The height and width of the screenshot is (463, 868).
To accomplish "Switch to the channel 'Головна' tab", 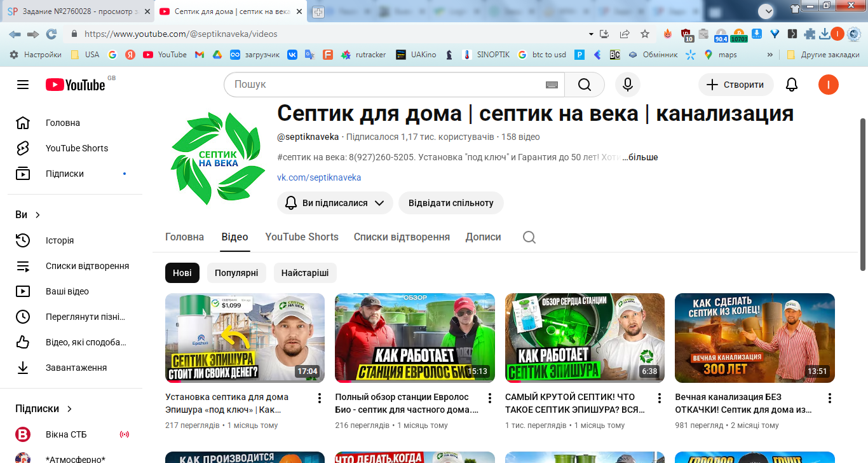I will click(x=184, y=237).
